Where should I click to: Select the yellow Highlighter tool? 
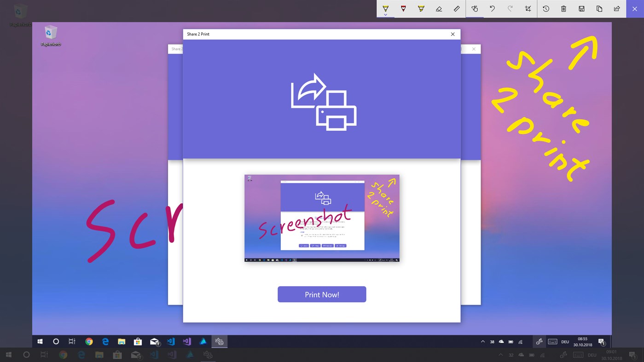421,8
